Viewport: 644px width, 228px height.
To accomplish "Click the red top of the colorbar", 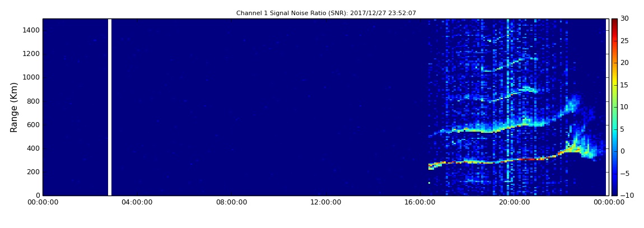I will click(614, 25).
